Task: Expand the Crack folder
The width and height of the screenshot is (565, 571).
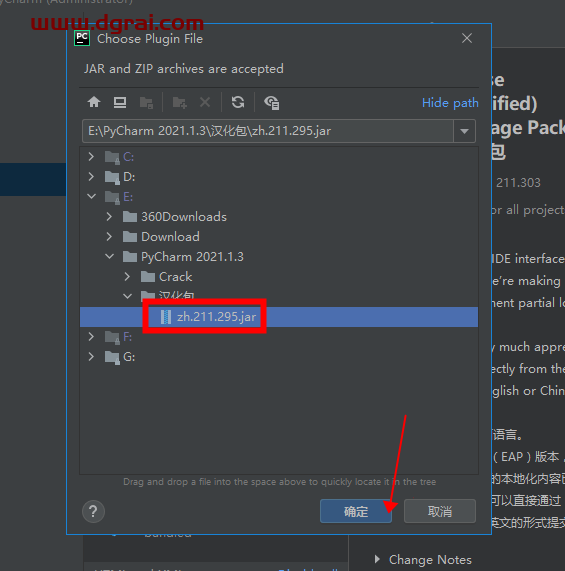Action: pyautogui.click(x=127, y=277)
